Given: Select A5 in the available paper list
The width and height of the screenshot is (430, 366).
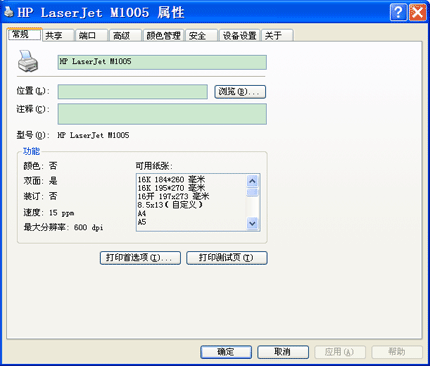Looking at the screenshot, I should coord(142,222).
